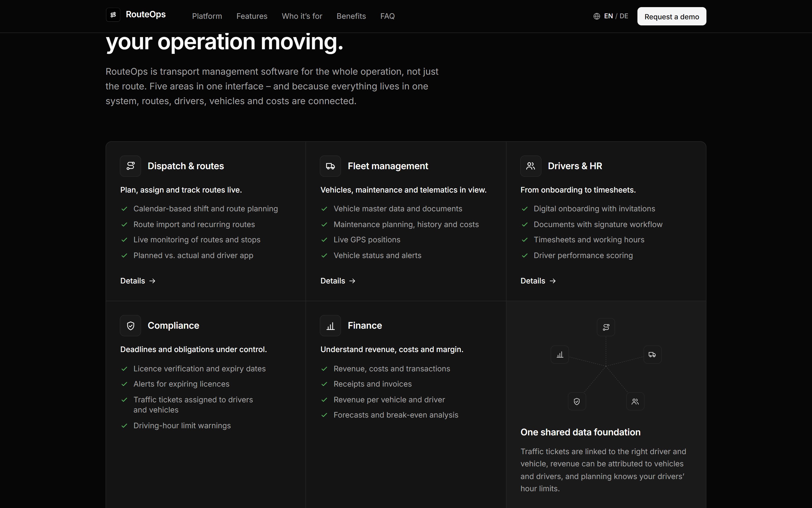
Task: Click 'Vehicle status and alerts' item
Action: coord(378,255)
